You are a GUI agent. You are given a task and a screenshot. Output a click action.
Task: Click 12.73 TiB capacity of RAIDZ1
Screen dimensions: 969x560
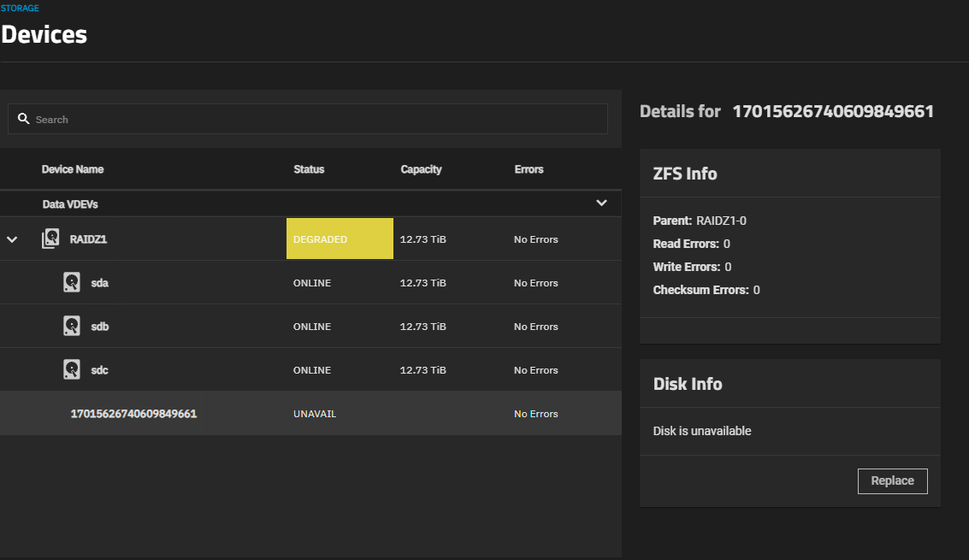coord(422,239)
